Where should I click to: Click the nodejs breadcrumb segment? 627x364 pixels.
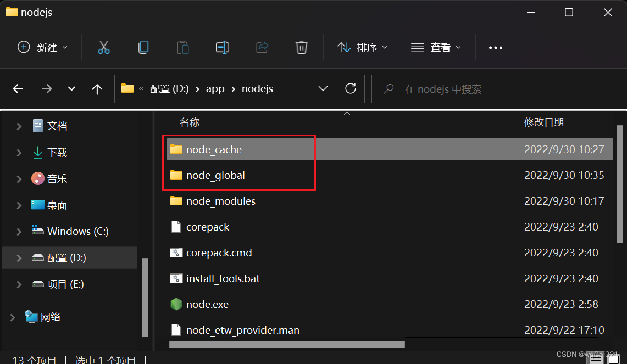(258, 89)
